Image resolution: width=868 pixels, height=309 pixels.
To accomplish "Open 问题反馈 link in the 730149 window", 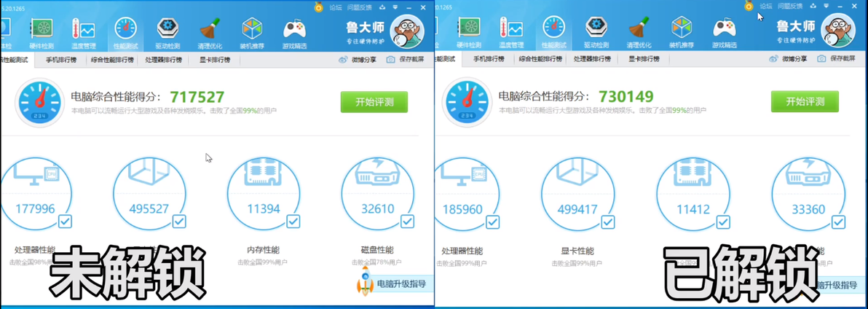I will 791,6.
